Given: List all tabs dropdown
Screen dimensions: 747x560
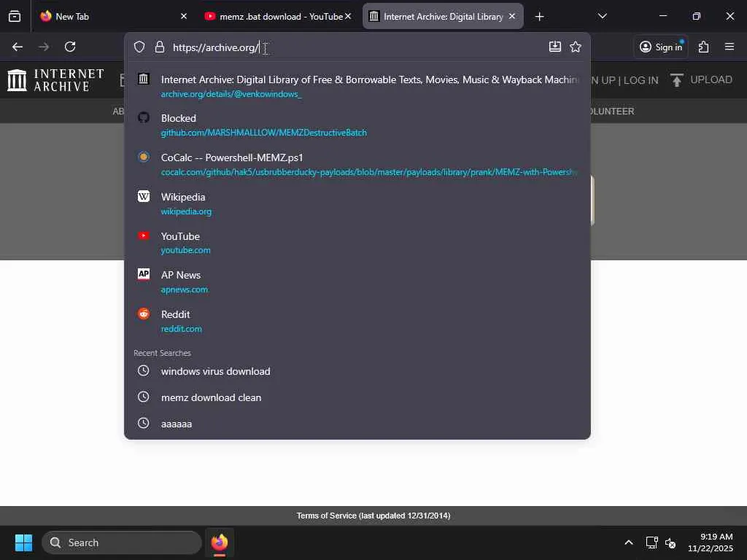Looking at the screenshot, I should coord(602,16).
